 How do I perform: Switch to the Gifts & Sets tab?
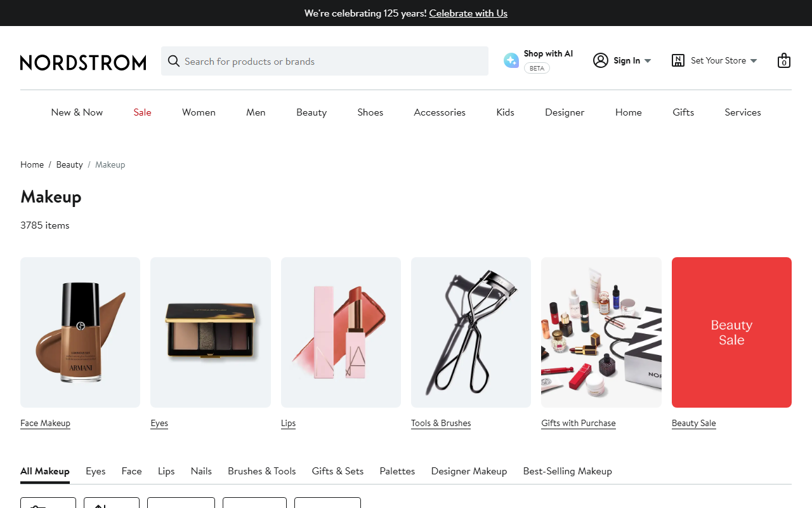coord(337,471)
